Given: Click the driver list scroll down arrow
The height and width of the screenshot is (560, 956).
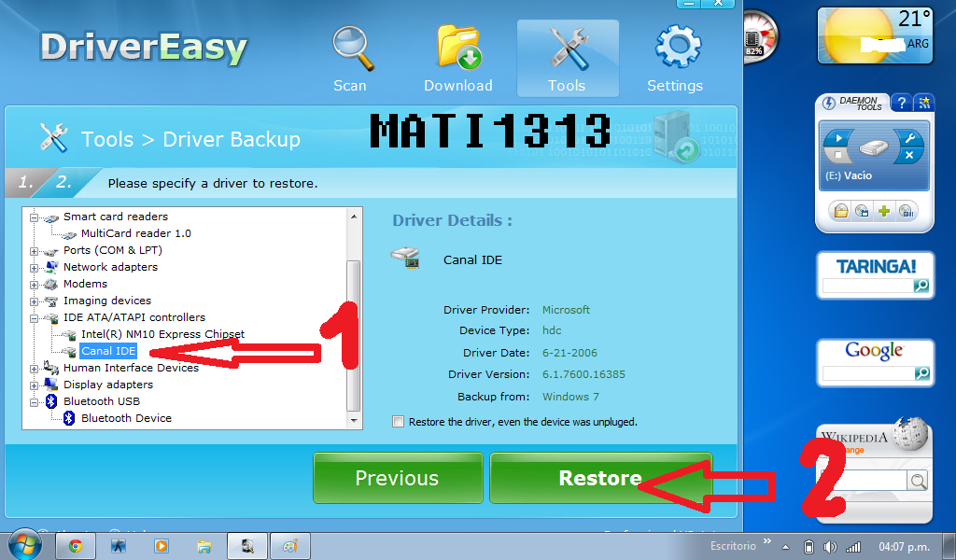Looking at the screenshot, I should tap(354, 420).
